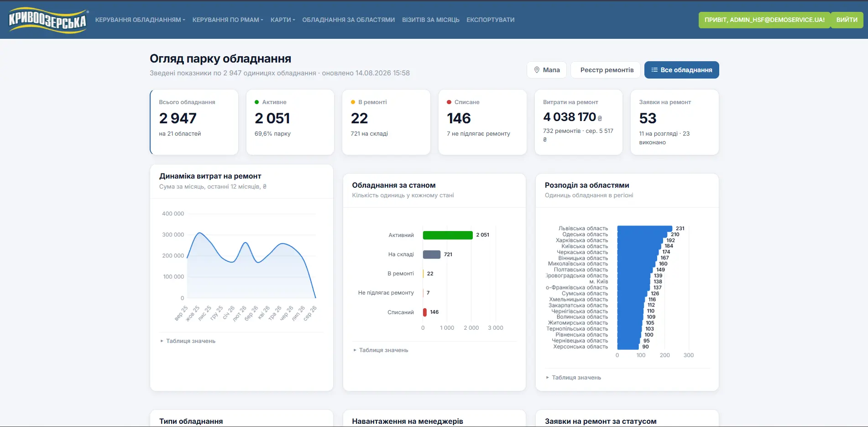Click list icon in Все обладнання button
This screenshot has height=427, width=868.
(x=654, y=70)
